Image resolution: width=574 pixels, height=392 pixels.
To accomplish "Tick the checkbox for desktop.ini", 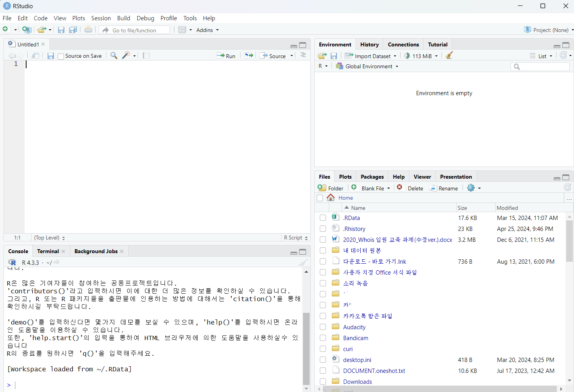I will (x=323, y=360).
